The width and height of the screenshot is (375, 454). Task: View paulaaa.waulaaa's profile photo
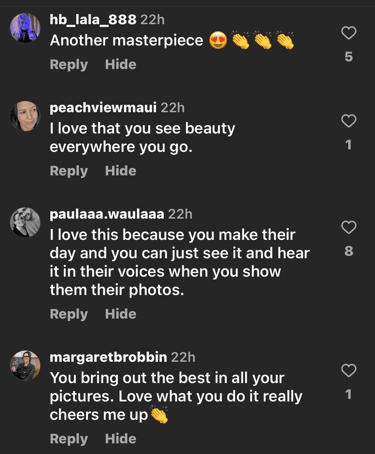pyautogui.click(x=25, y=222)
